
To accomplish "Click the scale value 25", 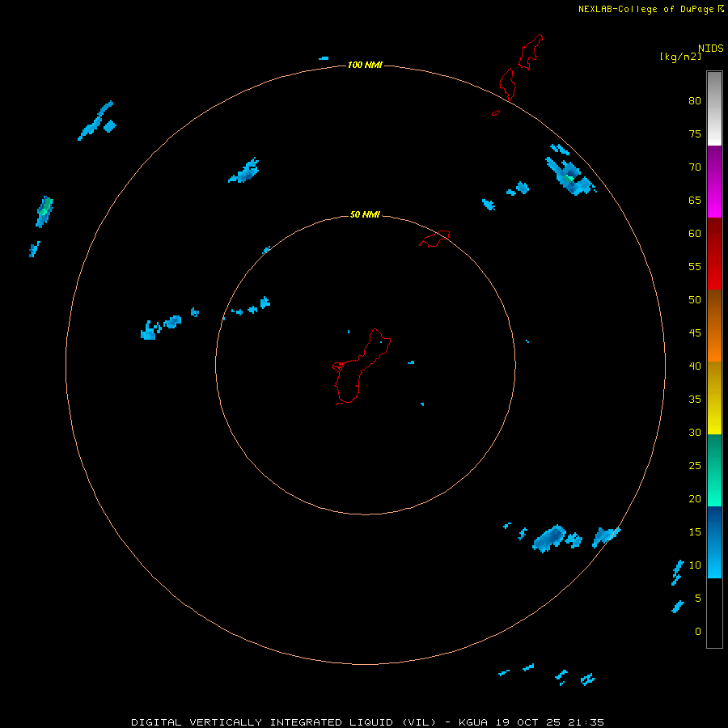I will [x=695, y=466].
